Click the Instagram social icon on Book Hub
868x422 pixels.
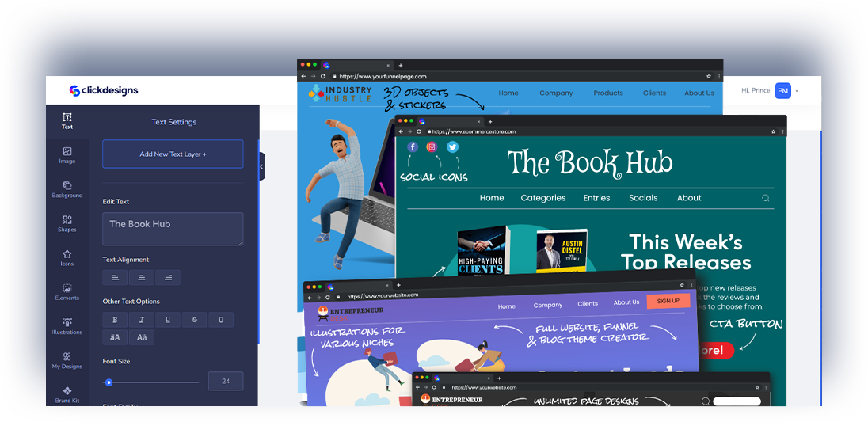432,147
